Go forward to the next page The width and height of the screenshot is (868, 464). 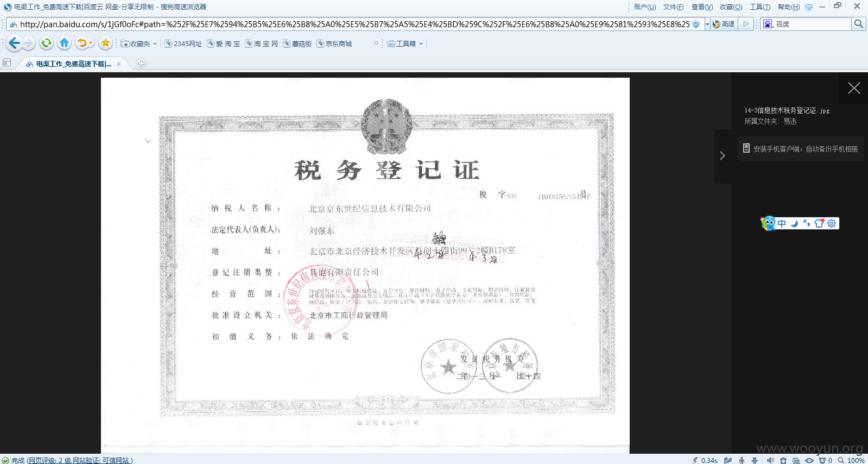pyautogui.click(x=29, y=43)
